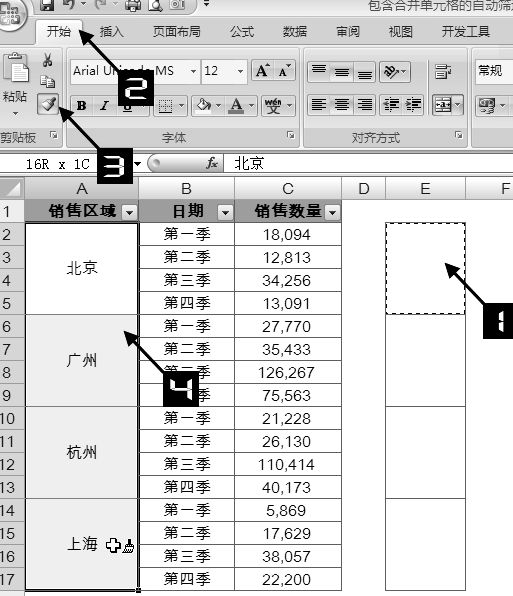Viewport: 513px width, 596px height.
Task: Open the 剪贴板 dialog launcher
Action: point(54,135)
